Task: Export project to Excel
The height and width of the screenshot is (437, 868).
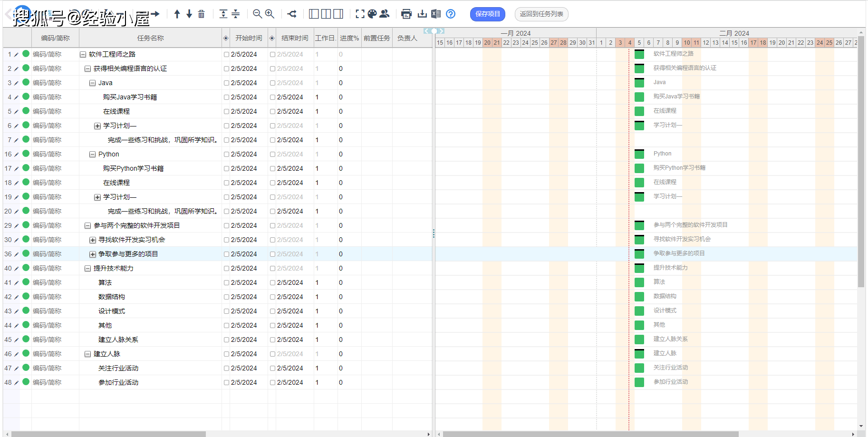Action: (x=436, y=14)
